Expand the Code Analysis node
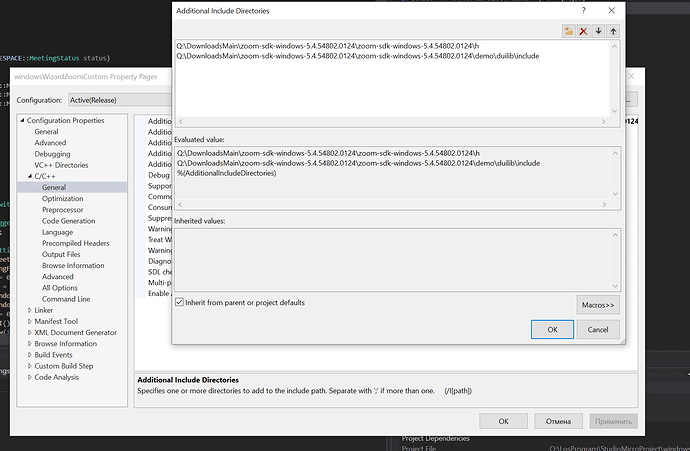Screen dimensions: 690x451 (x=30, y=377)
